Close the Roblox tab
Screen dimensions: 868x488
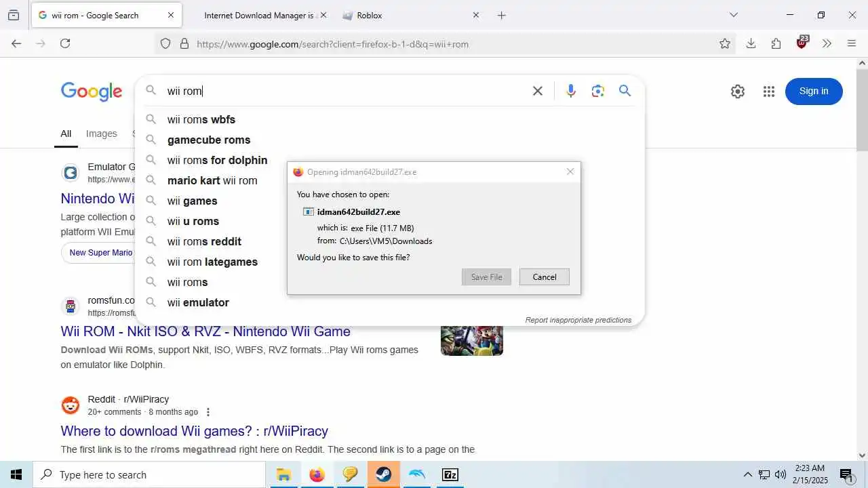click(x=476, y=15)
